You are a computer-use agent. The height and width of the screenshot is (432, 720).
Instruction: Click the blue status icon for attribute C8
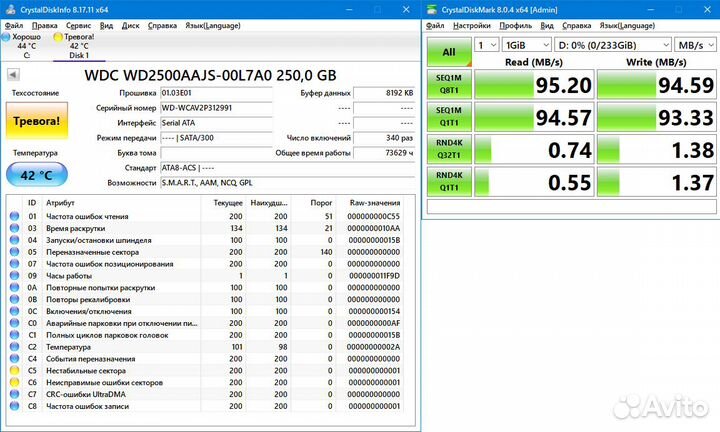[x=14, y=406]
